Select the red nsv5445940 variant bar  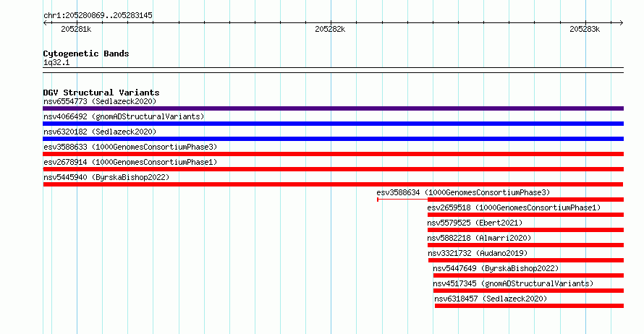333,184
